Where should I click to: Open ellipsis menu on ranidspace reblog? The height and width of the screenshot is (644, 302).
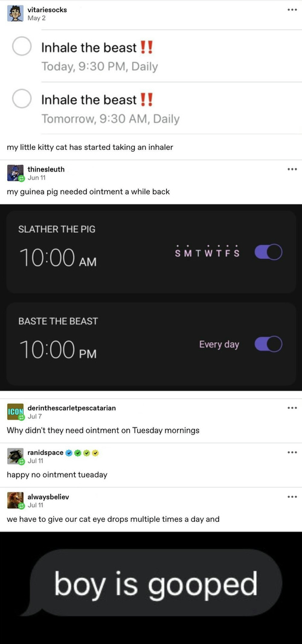(292, 452)
